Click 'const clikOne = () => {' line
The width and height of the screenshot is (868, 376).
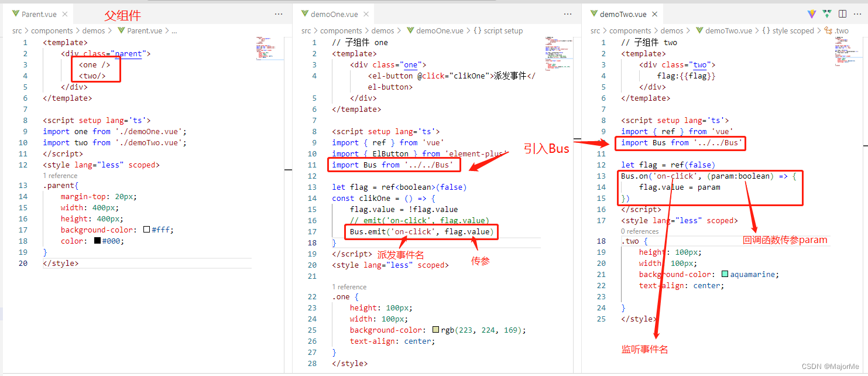pyautogui.click(x=383, y=198)
